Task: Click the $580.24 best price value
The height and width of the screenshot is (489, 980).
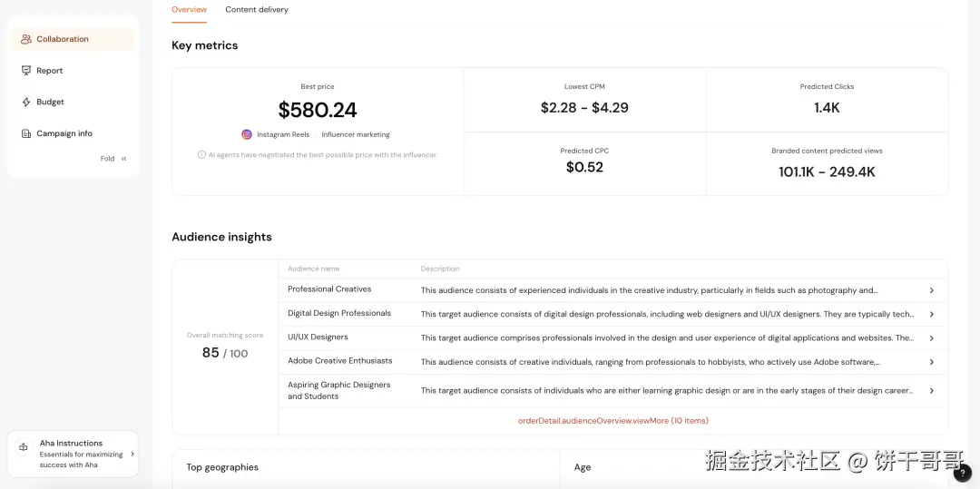Action: click(x=318, y=111)
